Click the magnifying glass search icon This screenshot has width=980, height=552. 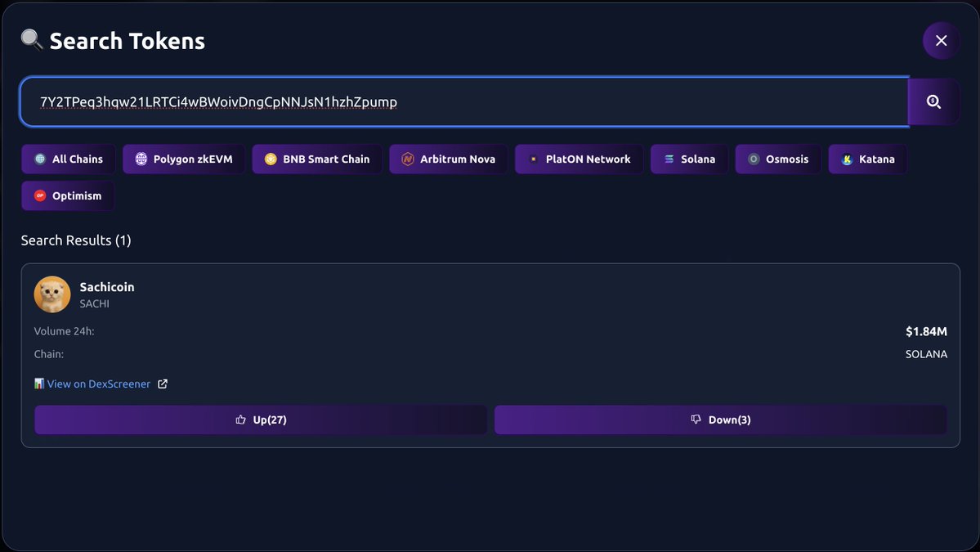click(x=933, y=101)
